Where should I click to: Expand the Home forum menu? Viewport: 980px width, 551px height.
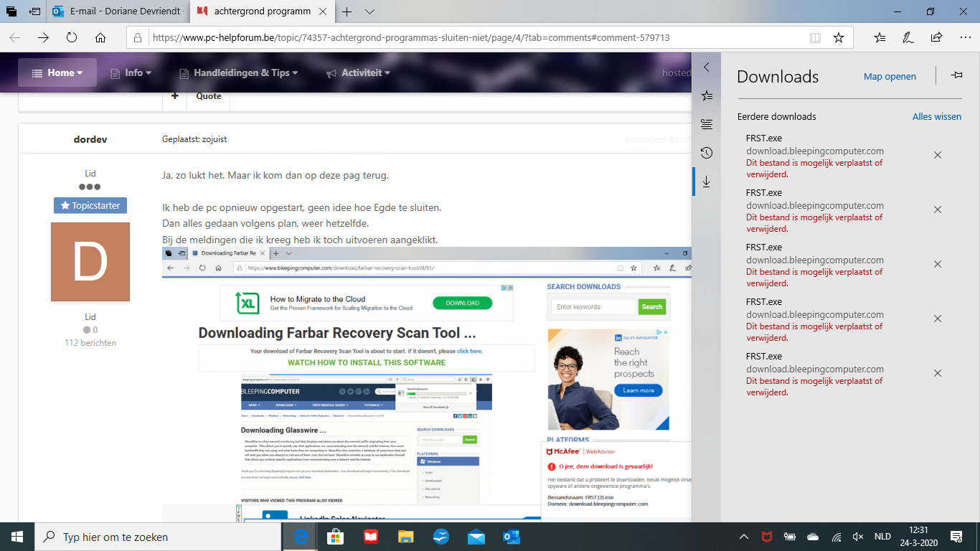(57, 72)
